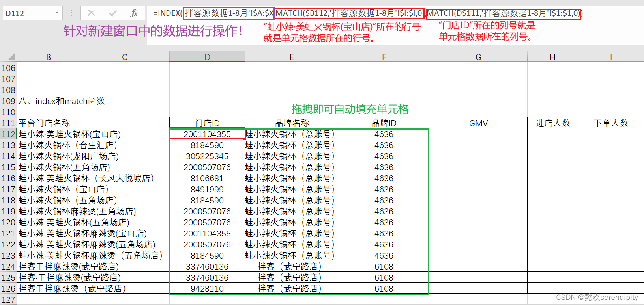The image size is (644, 305).
Task: Select cell 蛙小辣火锅杯(五角场店) in row 115
Action: 93,167
